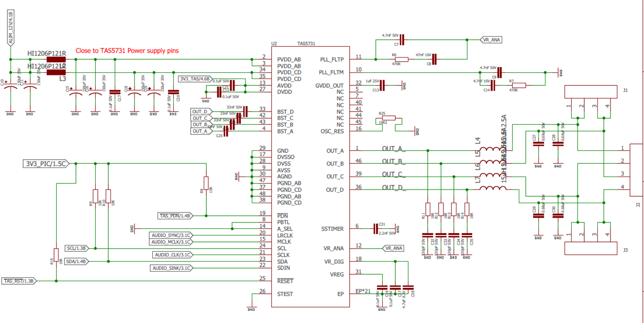Select the U2 reference designator

pyautogui.click(x=274, y=44)
